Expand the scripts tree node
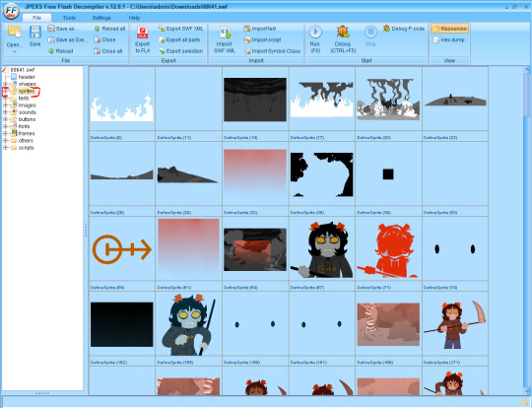 click(5, 148)
